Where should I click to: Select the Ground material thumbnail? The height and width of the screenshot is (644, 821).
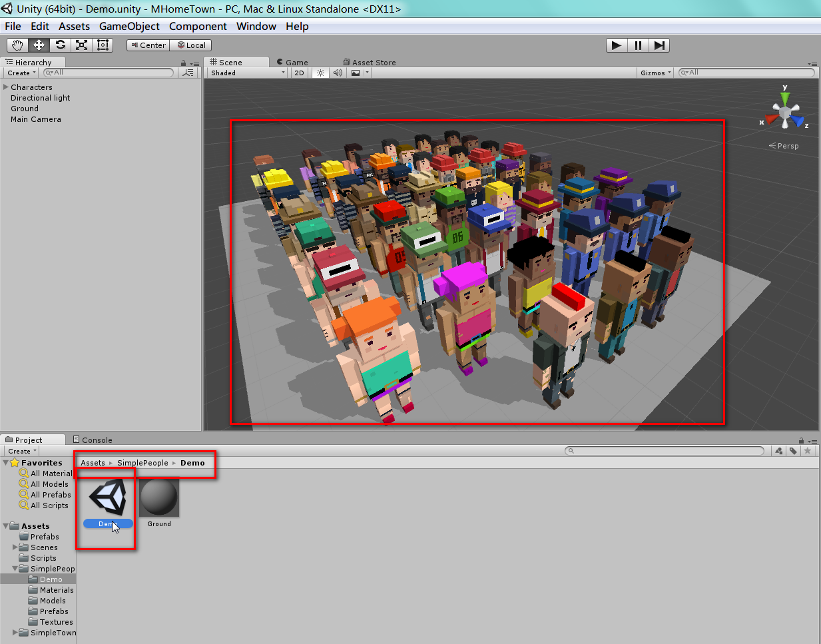(159, 497)
